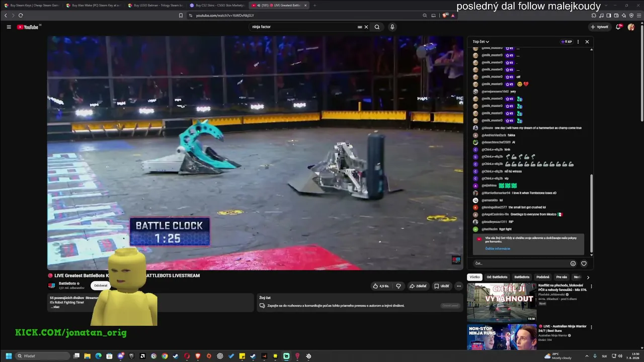Select the 'Pre vás' filter chip
644x362 pixels.
click(561, 277)
